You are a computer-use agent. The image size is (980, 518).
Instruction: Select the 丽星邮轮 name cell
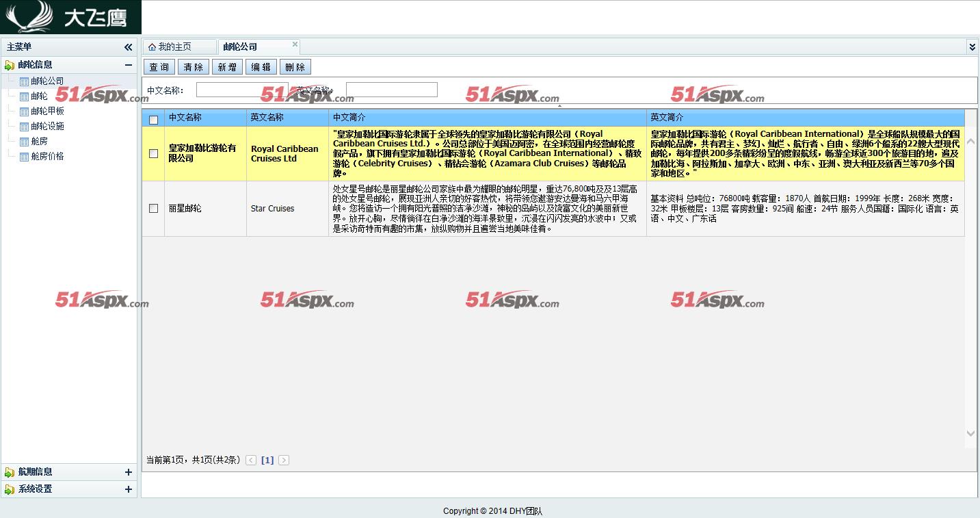pyautogui.click(x=205, y=209)
